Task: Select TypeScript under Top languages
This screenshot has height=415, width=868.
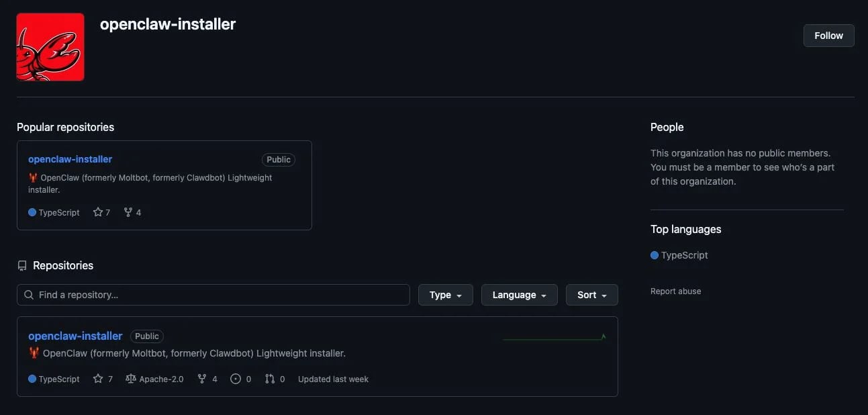Action: (684, 255)
